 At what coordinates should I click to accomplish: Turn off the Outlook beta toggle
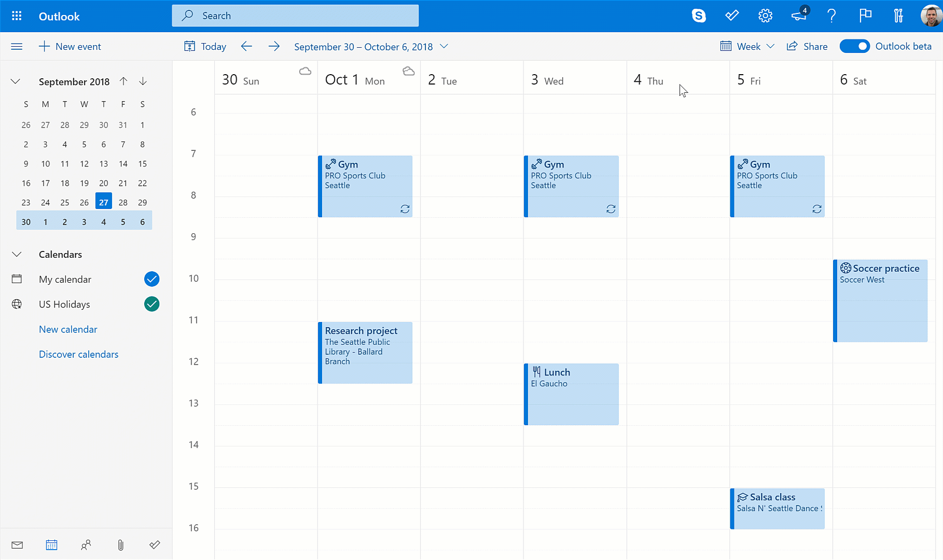click(854, 46)
